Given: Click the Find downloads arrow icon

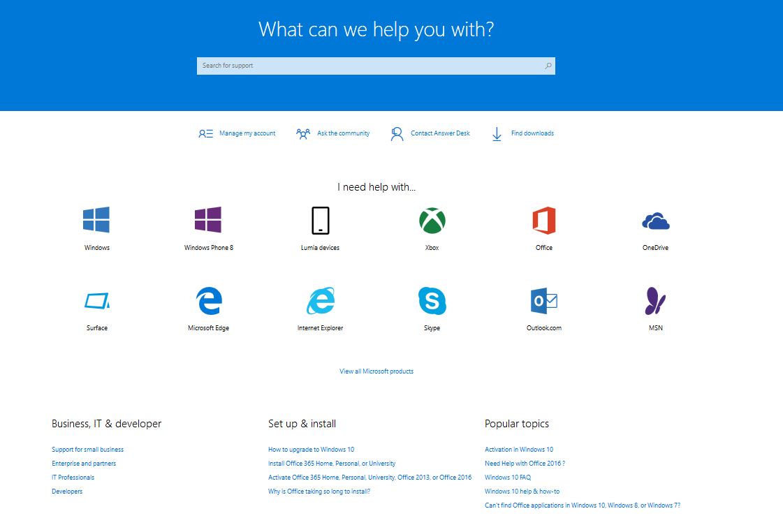Looking at the screenshot, I should (497, 134).
